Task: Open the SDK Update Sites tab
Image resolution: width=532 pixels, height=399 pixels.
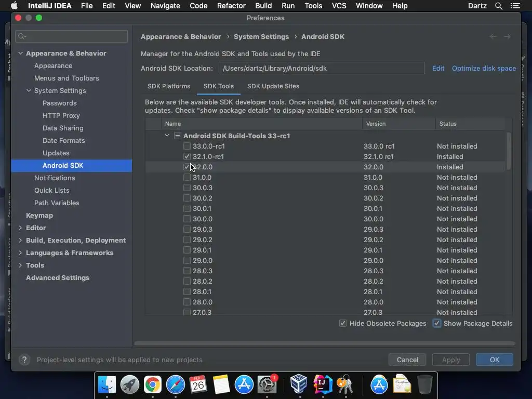Action: [x=273, y=86]
